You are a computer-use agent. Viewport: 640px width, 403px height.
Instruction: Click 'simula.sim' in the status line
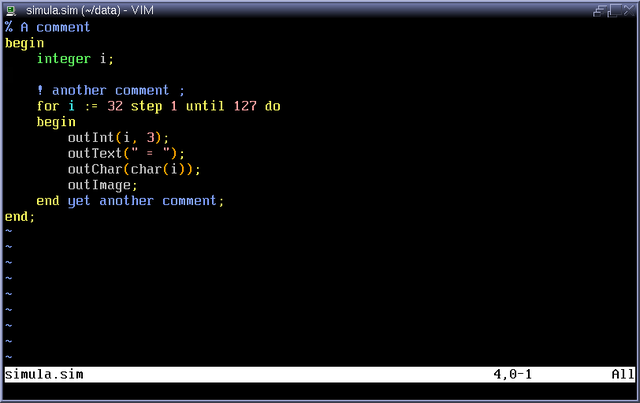[x=44, y=374]
